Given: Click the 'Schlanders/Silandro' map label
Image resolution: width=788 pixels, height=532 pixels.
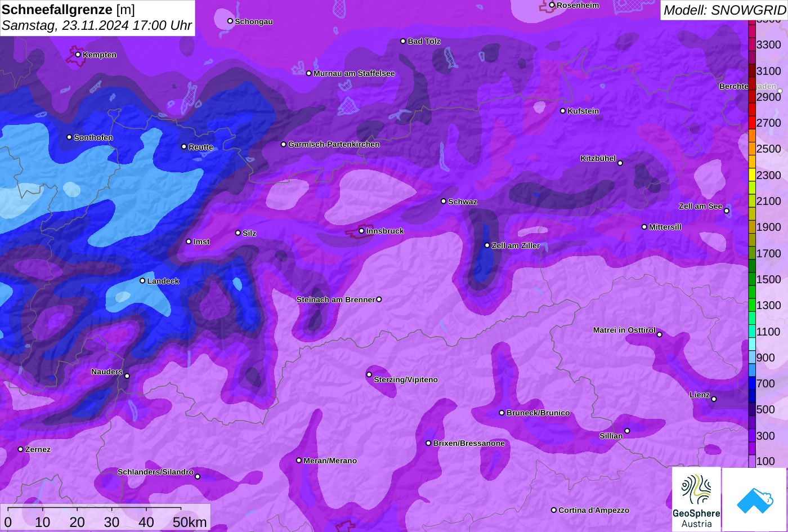Looking at the screenshot, I should pyautogui.click(x=155, y=472).
